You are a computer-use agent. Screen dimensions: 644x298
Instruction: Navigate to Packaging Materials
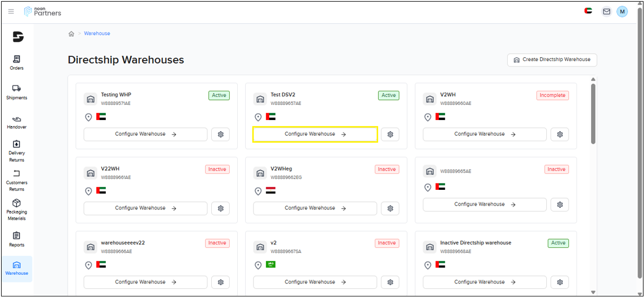point(17,210)
